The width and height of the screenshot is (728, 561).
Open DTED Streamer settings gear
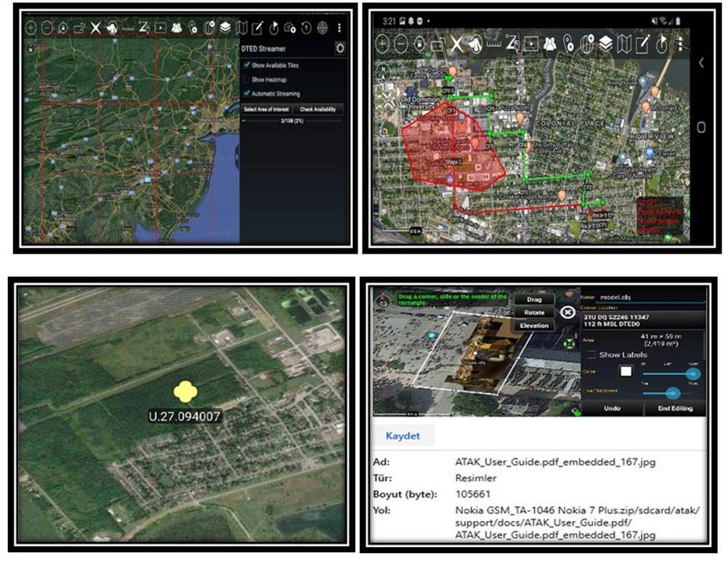coord(340,48)
